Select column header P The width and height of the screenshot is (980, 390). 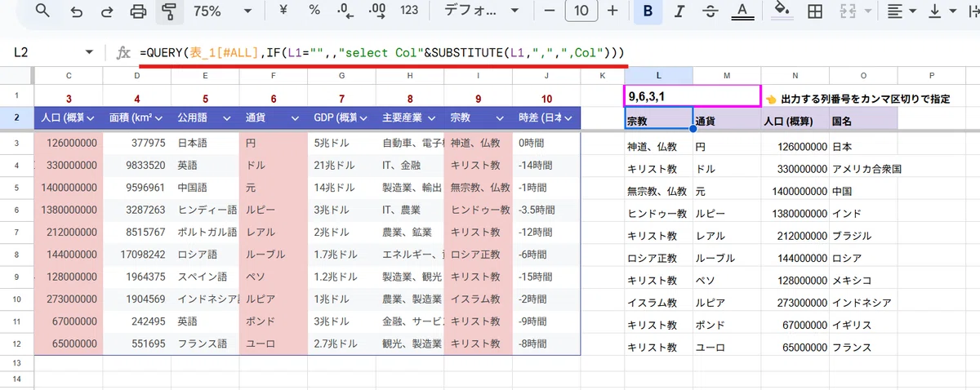pyautogui.click(x=932, y=76)
